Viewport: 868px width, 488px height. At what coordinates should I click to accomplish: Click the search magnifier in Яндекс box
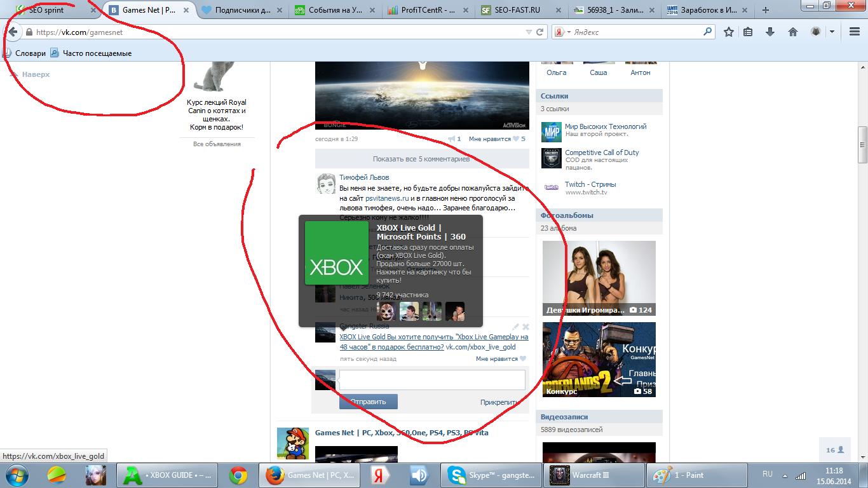(x=708, y=32)
